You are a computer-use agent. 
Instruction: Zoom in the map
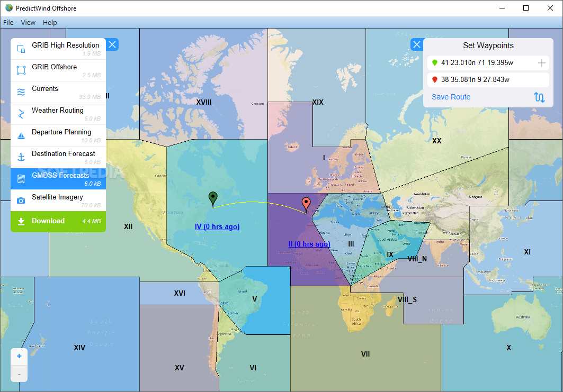coord(19,356)
